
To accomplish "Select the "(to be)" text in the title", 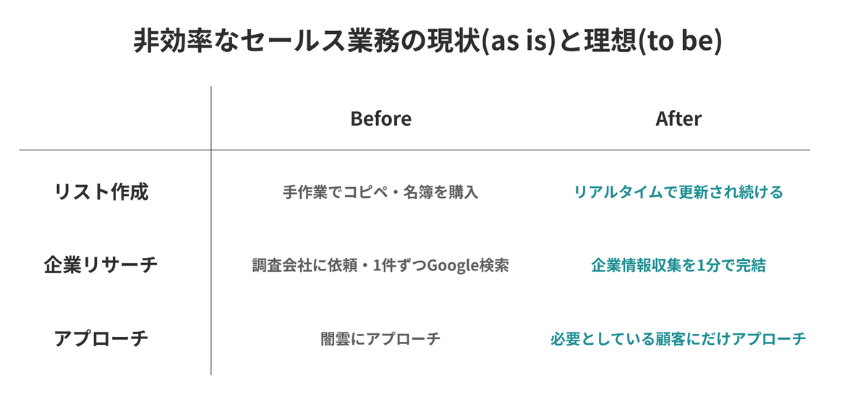I will tap(679, 42).
